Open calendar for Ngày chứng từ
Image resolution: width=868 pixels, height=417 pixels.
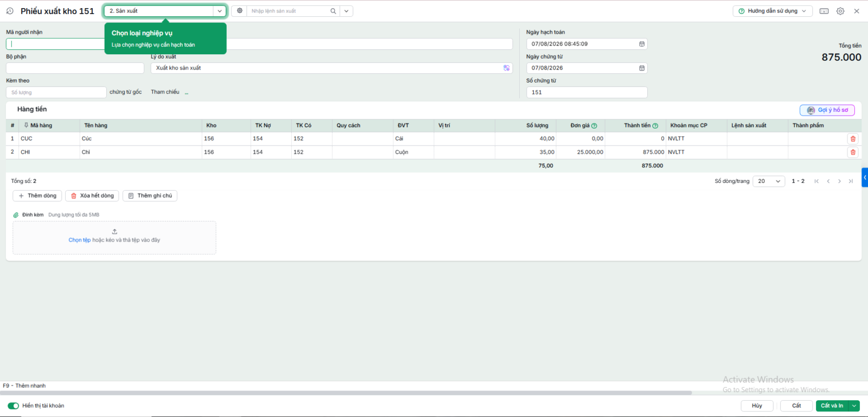pos(642,68)
